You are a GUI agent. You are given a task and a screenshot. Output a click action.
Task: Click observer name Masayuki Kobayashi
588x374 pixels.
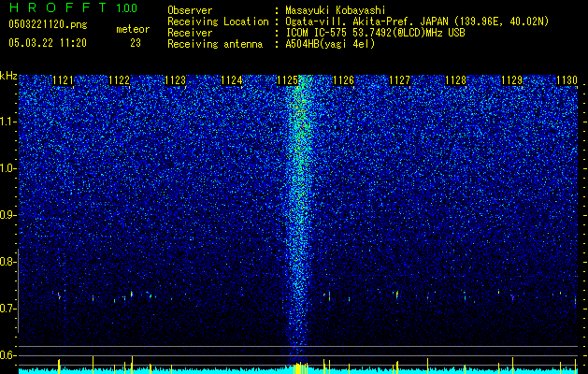pyautogui.click(x=336, y=11)
